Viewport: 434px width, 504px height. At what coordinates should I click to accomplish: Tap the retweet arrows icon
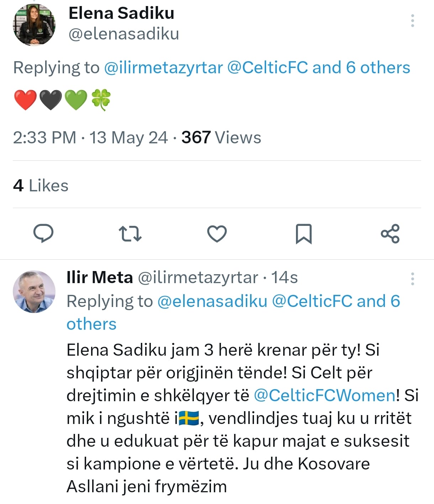pos(130,234)
